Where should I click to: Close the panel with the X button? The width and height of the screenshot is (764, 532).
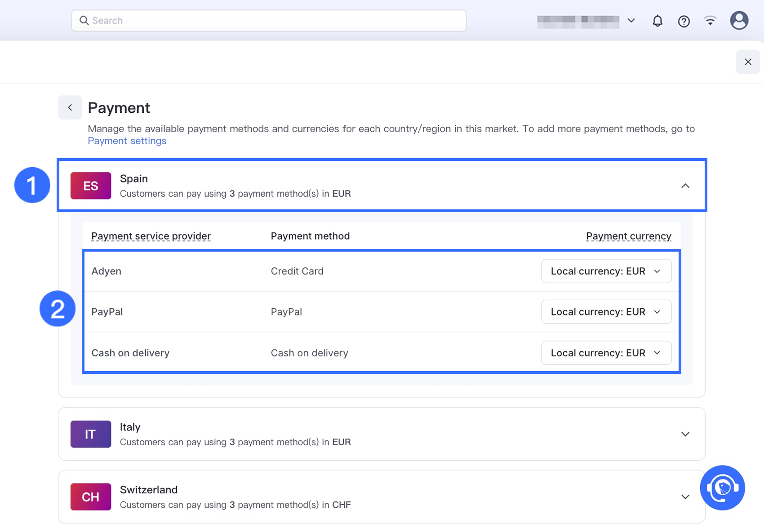pos(748,62)
